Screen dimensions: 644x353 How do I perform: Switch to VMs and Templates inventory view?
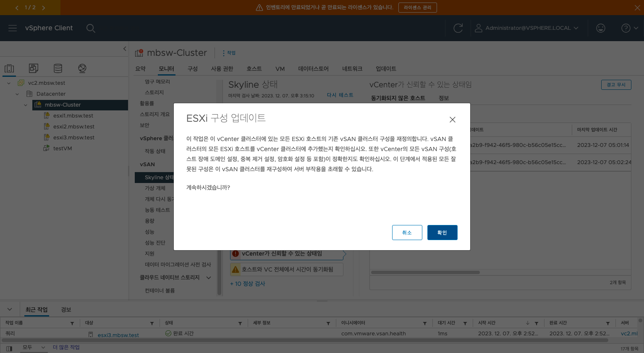pos(34,68)
